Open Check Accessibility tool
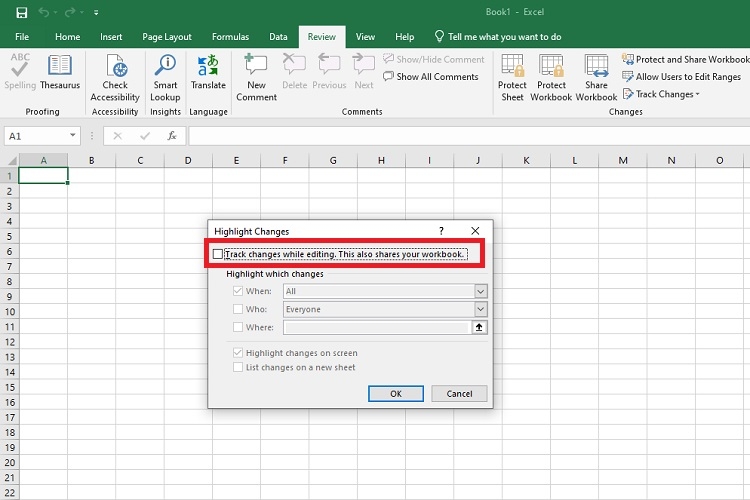Screen dimensions: 750x500 pyautogui.click(x=115, y=74)
